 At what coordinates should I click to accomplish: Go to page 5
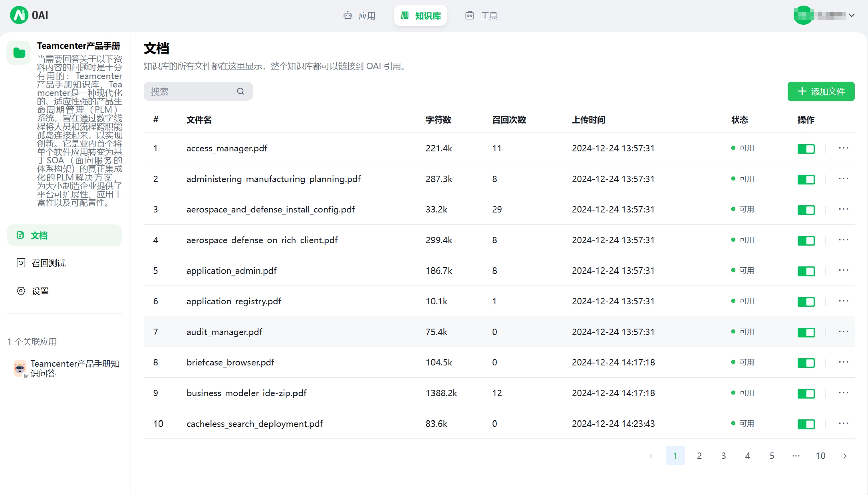click(772, 456)
